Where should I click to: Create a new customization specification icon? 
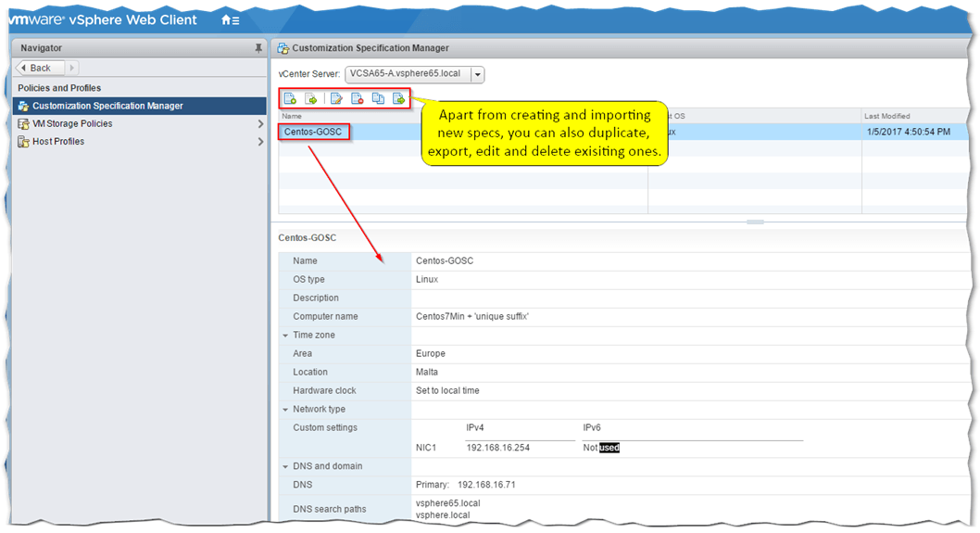point(290,99)
